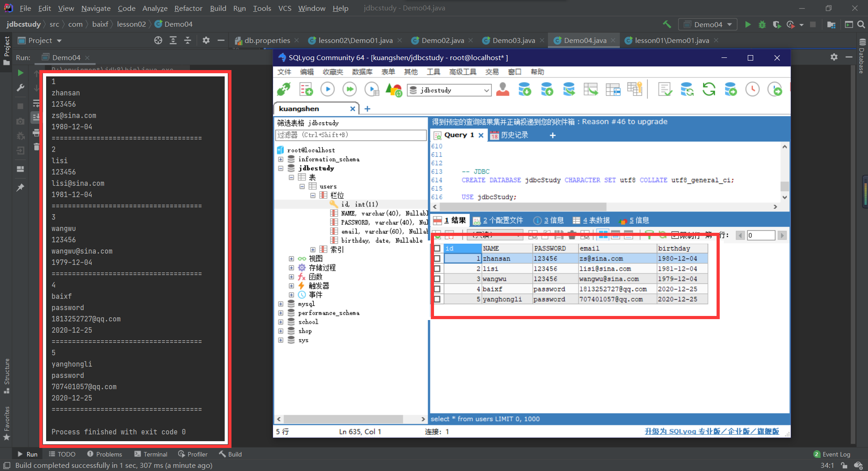This screenshot has height=471, width=868.
Task: Switch to the Demo03.java editor tab
Action: click(514, 40)
